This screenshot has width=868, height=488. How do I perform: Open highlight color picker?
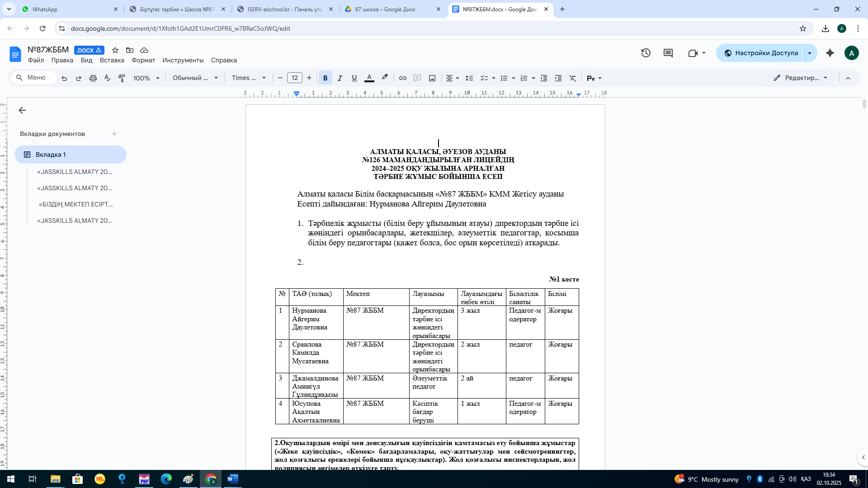[385, 78]
